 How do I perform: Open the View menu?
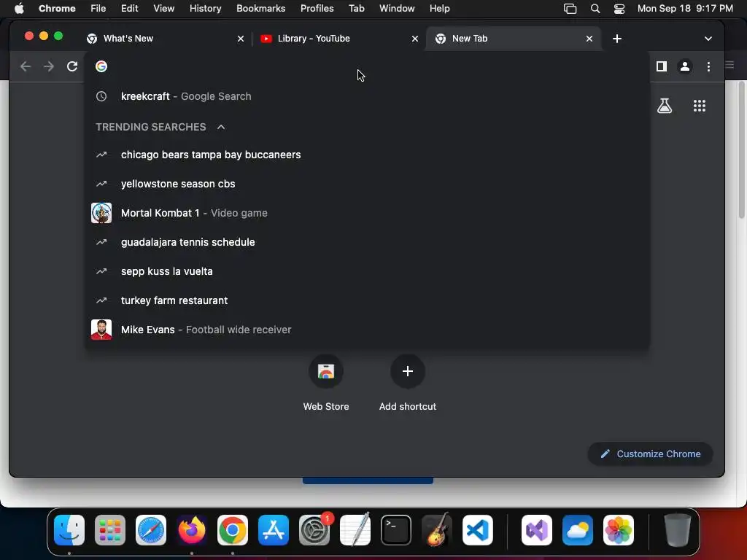pyautogui.click(x=163, y=9)
